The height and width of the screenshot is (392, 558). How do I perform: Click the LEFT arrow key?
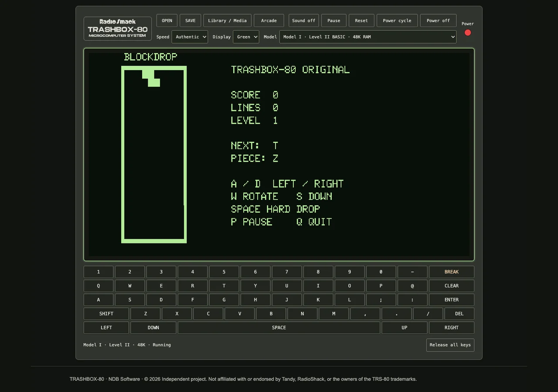pos(106,328)
